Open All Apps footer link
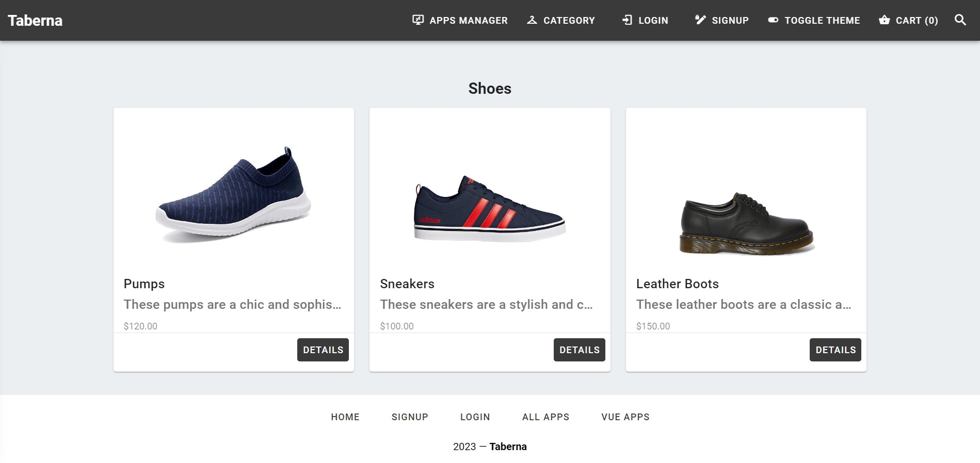The image size is (980, 463). 545,417
